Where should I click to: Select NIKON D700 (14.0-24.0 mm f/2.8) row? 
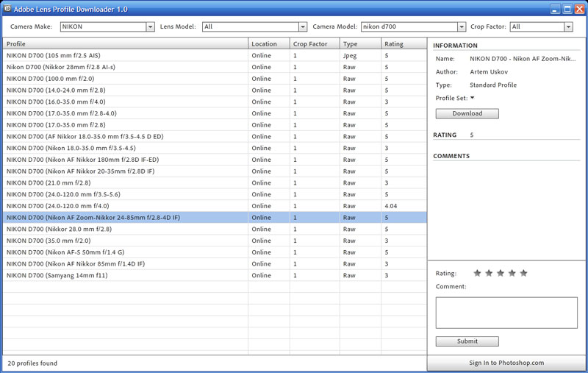(x=215, y=90)
